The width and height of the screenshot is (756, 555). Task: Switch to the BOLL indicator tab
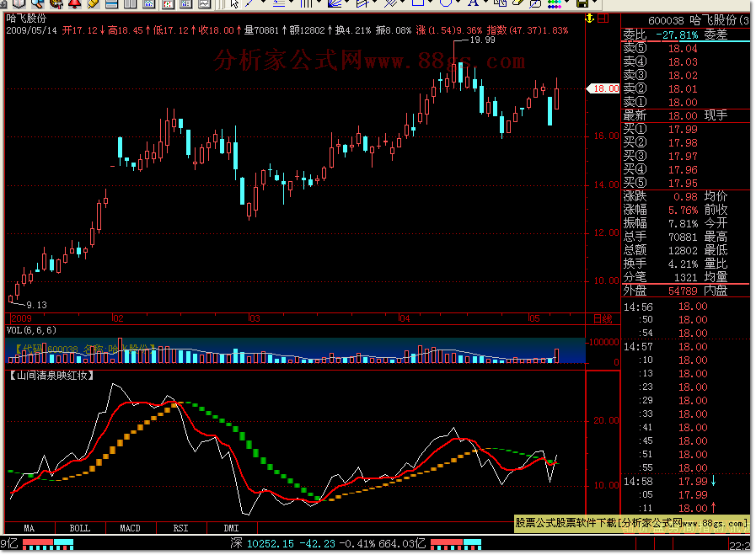[80, 528]
